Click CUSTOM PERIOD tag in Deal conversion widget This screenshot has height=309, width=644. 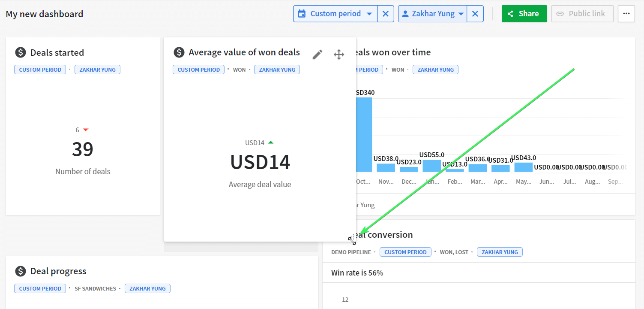[x=405, y=252]
